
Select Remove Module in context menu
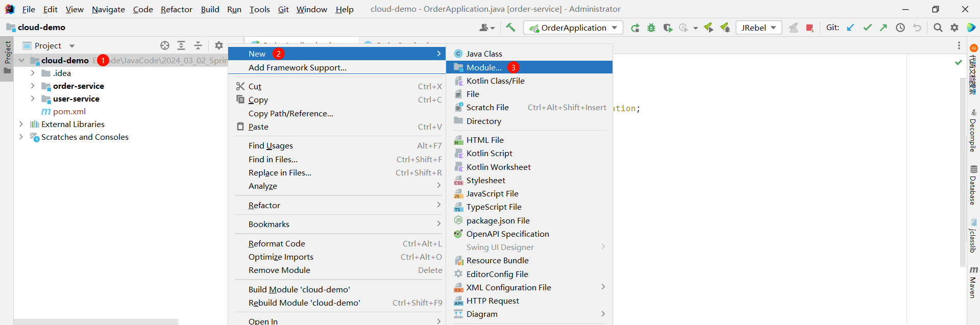(x=337, y=270)
